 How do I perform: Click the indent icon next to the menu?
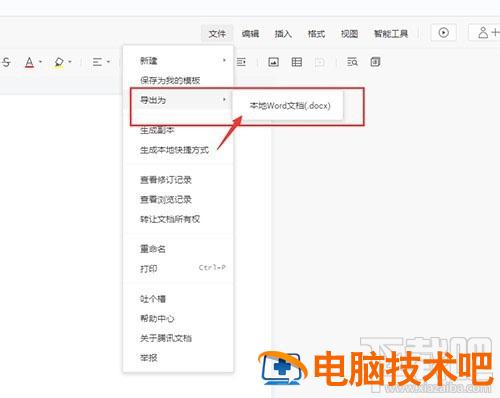point(241,62)
